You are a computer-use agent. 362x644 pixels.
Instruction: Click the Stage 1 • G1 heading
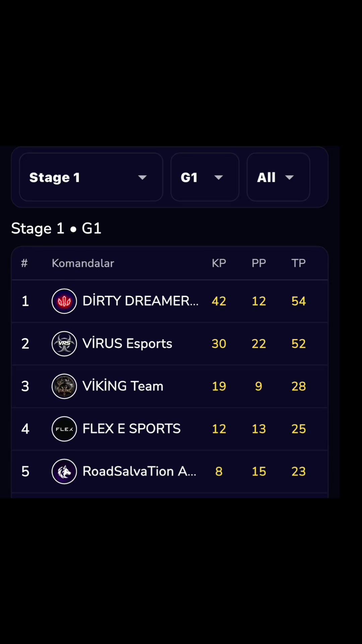56,229
